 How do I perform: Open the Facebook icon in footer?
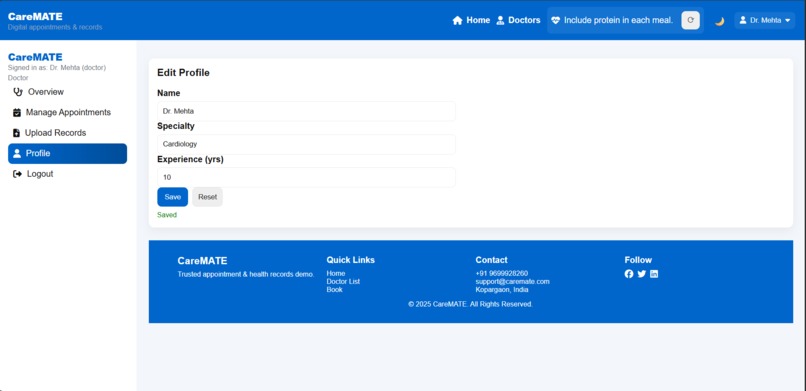click(629, 274)
